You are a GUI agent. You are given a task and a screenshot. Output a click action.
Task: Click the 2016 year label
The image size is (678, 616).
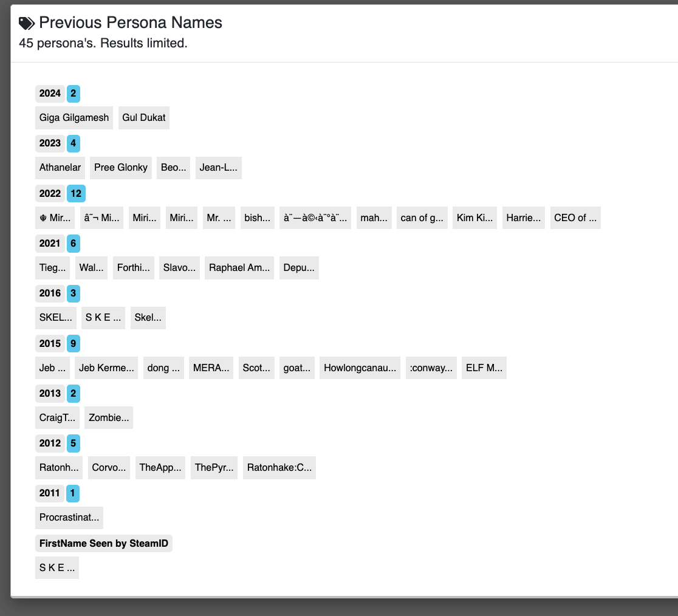(x=50, y=293)
